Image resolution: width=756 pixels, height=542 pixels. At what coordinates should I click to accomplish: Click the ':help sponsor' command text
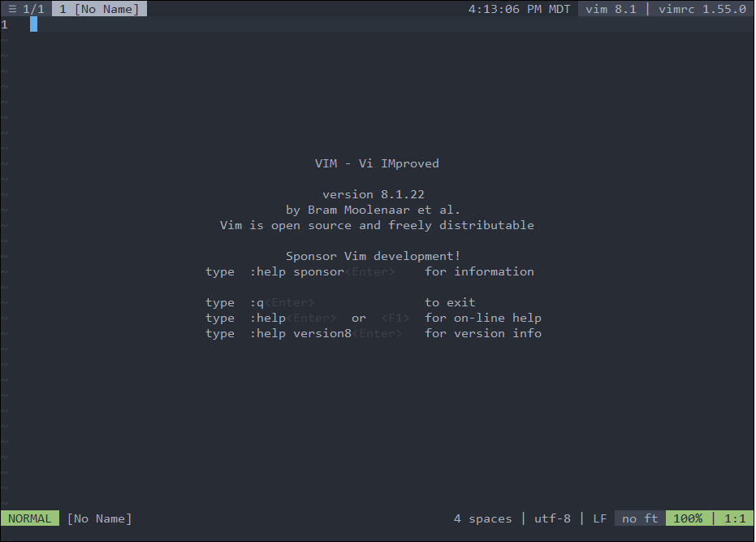pyautogui.click(x=296, y=271)
